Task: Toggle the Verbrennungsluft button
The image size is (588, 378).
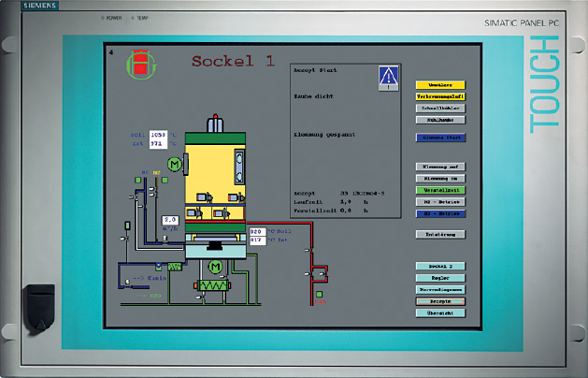Action: tap(439, 95)
